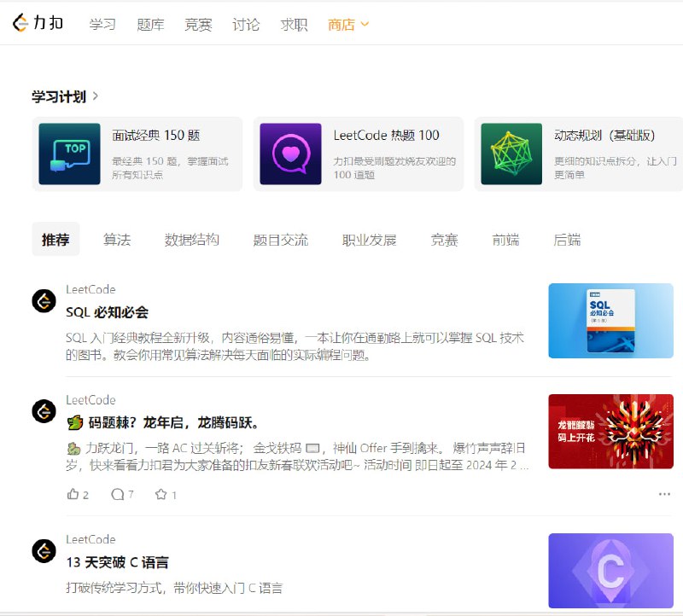
Task: Switch to the 竞赛 category tab
Action: tap(444, 240)
